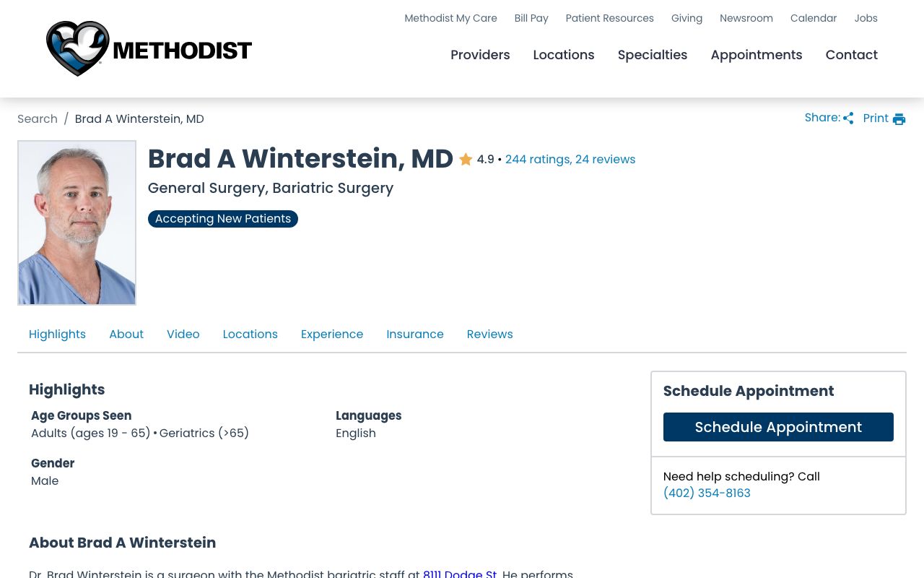This screenshot has width=924, height=578.
Task: Open the Bill Pay page
Action: click(x=531, y=18)
